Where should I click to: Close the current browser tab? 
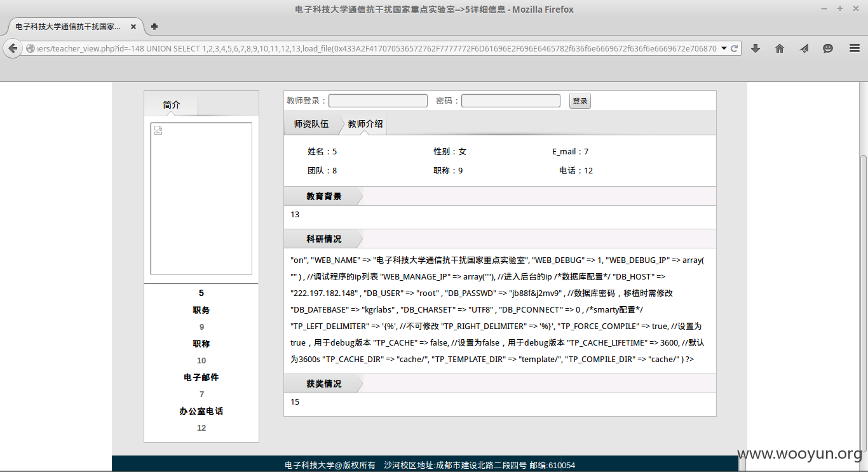[133, 27]
